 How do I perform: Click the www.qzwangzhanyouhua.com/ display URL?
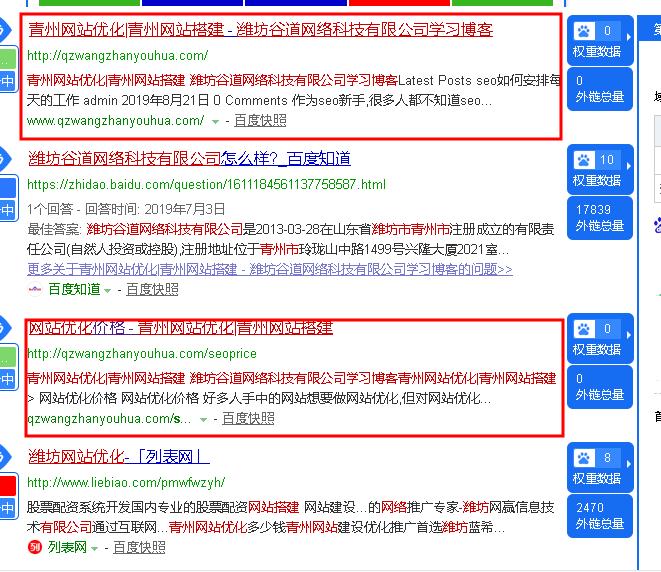pos(116,121)
